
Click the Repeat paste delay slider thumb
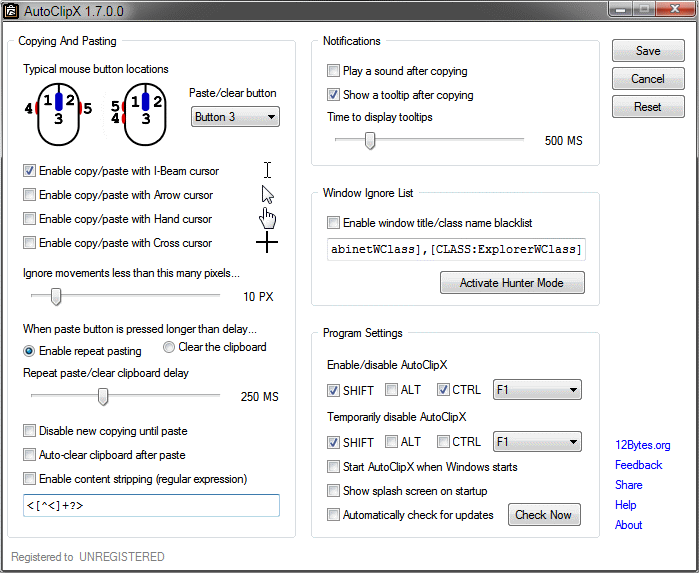103,396
